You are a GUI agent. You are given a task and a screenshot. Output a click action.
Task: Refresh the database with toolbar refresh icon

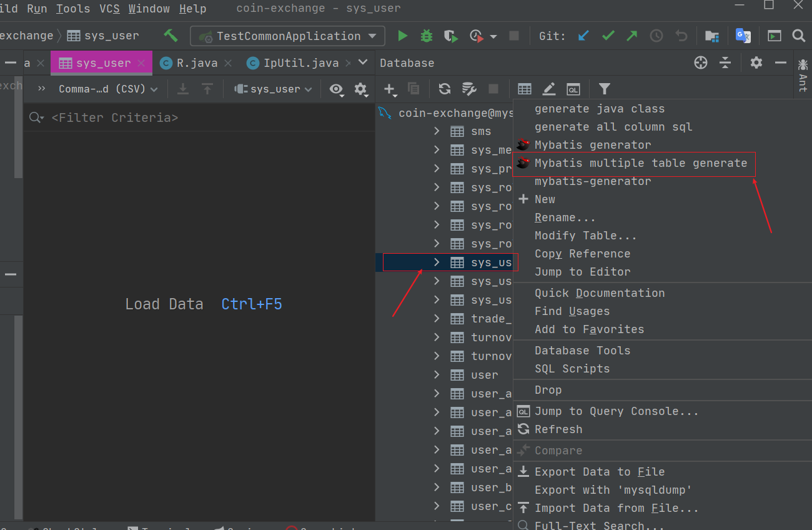445,89
